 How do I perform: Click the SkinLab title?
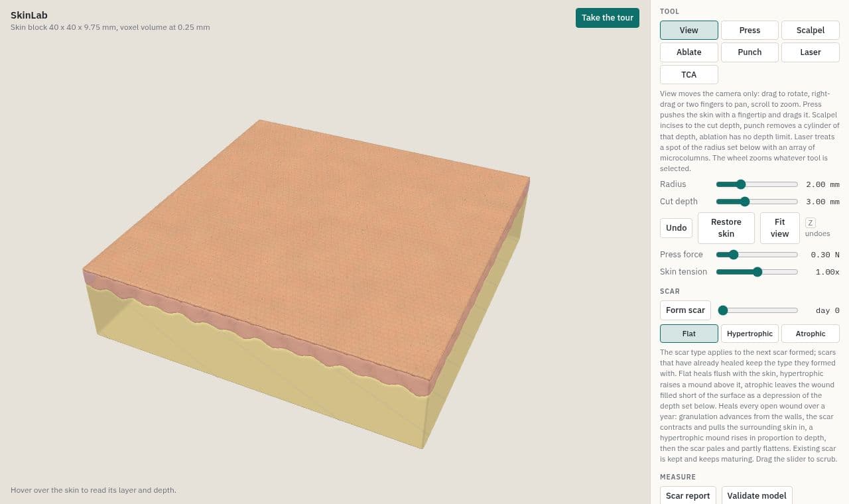pos(29,15)
